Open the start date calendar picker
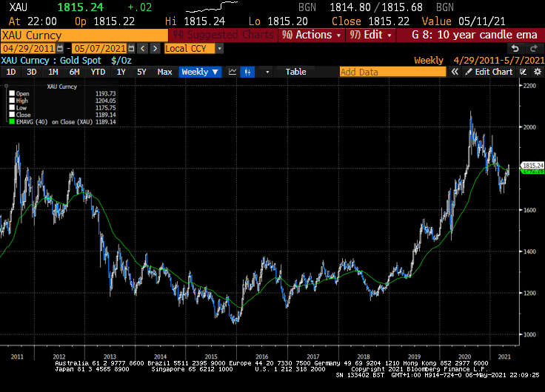545x392 pixels. [x=60, y=49]
